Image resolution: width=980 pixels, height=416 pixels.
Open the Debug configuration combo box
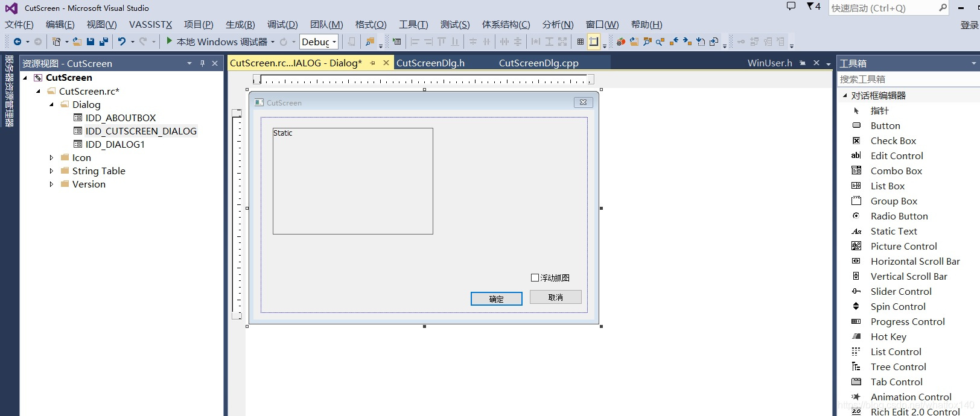pos(319,42)
